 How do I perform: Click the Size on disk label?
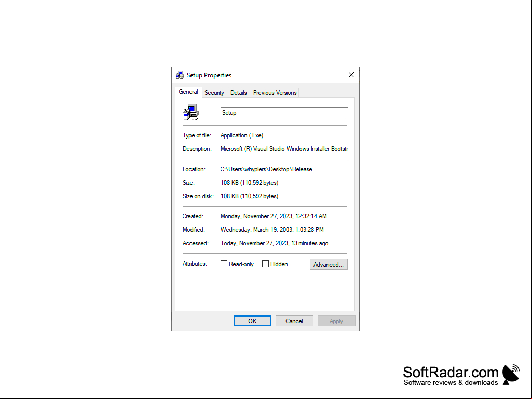pyautogui.click(x=198, y=196)
